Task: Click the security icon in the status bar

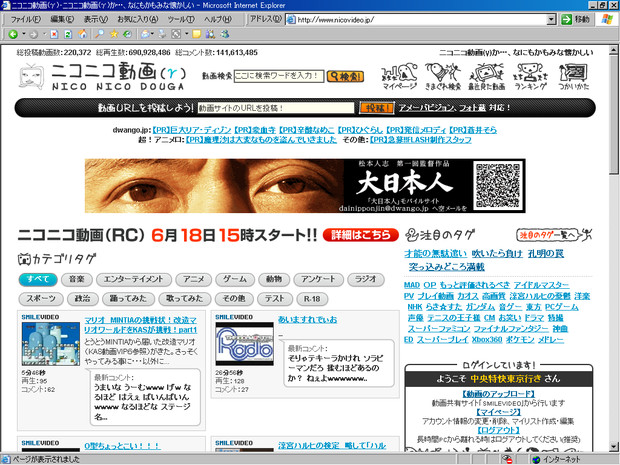Action: [507, 459]
